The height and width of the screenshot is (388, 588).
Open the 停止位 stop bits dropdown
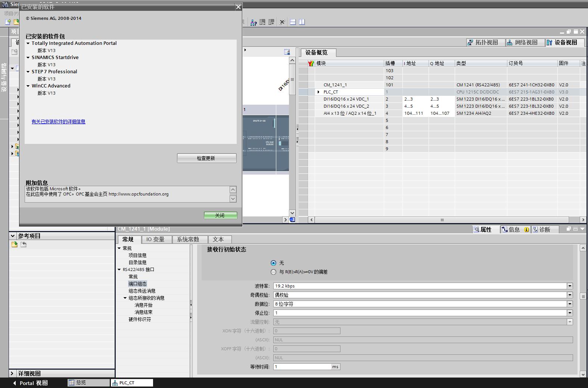(x=570, y=313)
